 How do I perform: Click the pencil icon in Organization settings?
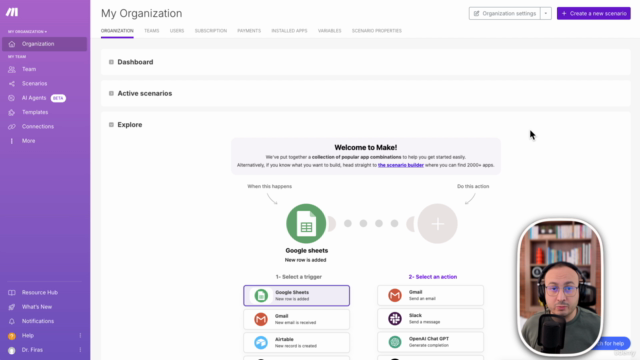(x=476, y=13)
